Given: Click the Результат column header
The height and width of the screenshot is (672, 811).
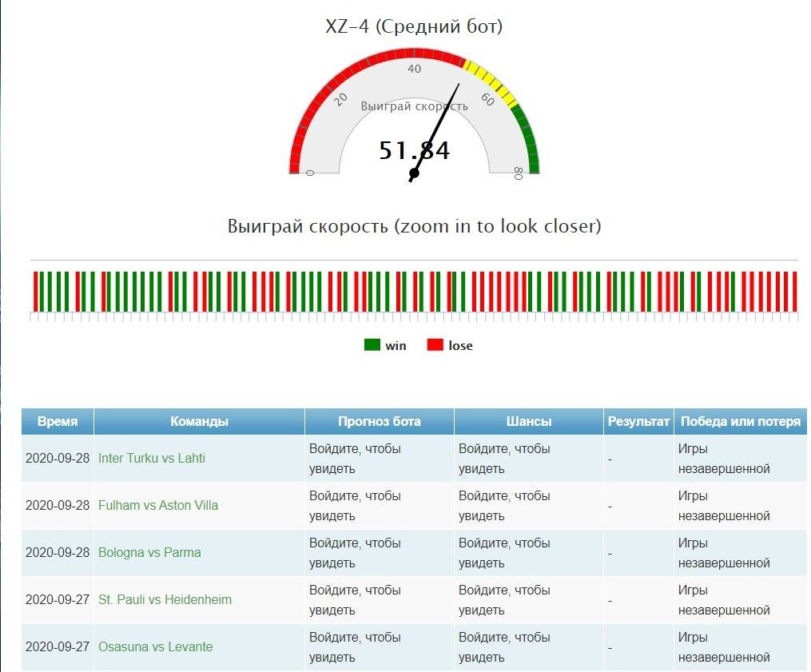Looking at the screenshot, I should coord(638,422).
